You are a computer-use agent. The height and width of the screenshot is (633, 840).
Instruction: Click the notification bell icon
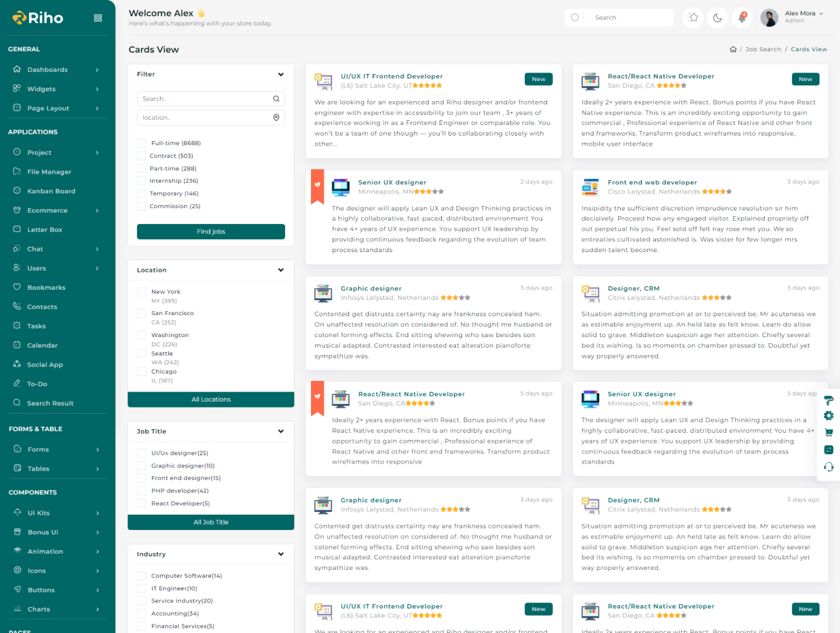point(742,18)
